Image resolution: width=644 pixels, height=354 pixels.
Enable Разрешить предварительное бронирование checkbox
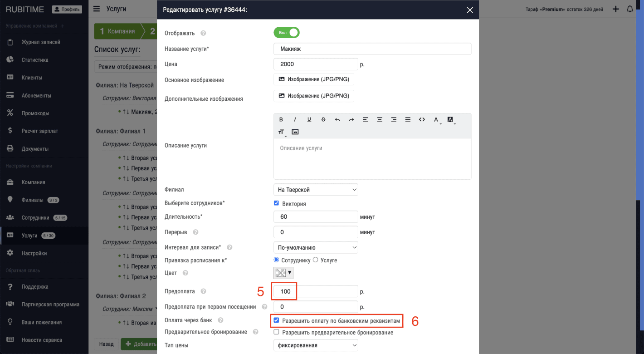point(276,332)
